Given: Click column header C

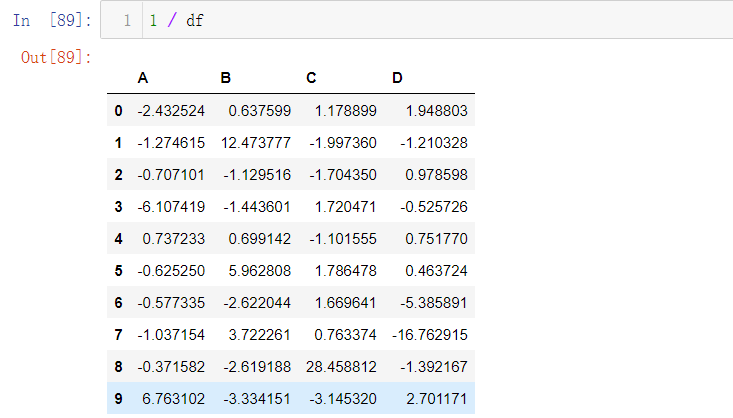Looking at the screenshot, I should pyautogui.click(x=311, y=78).
